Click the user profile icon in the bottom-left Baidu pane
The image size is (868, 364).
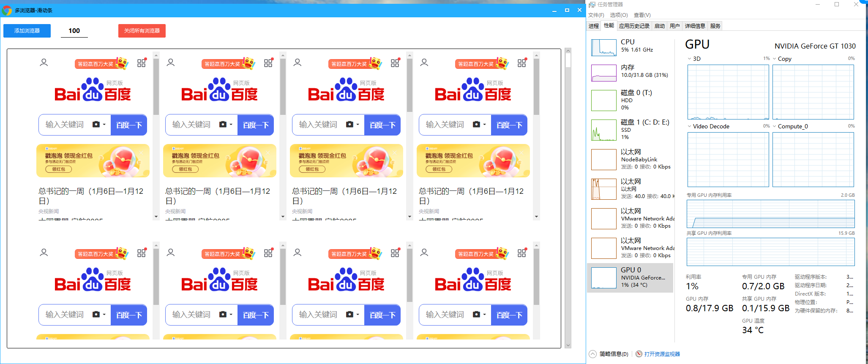pyautogui.click(x=44, y=253)
